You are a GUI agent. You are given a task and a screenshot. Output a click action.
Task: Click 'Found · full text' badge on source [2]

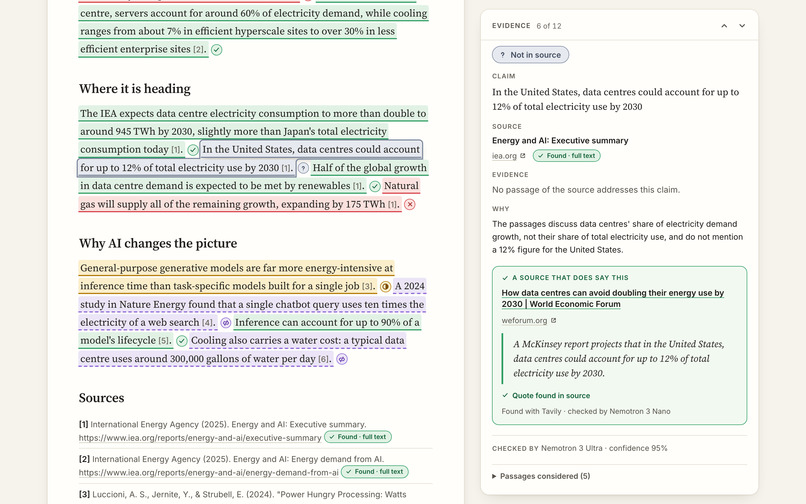pyautogui.click(x=375, y=472)
